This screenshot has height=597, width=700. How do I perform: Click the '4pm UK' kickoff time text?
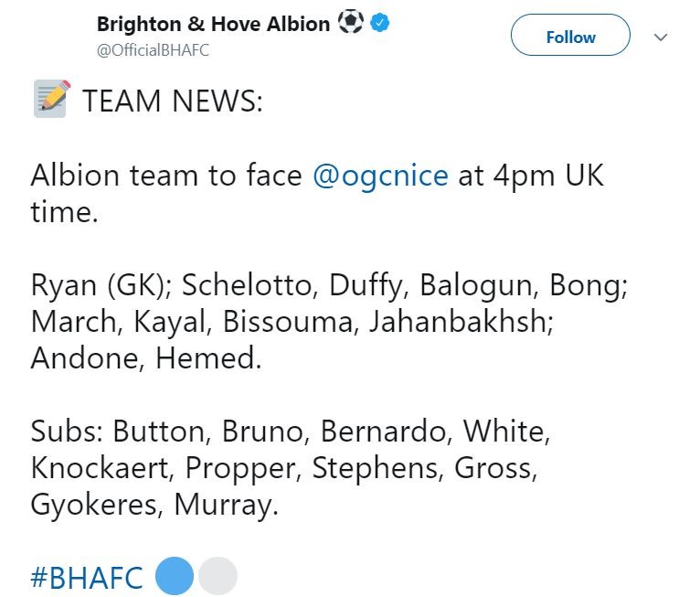(548, 176)
